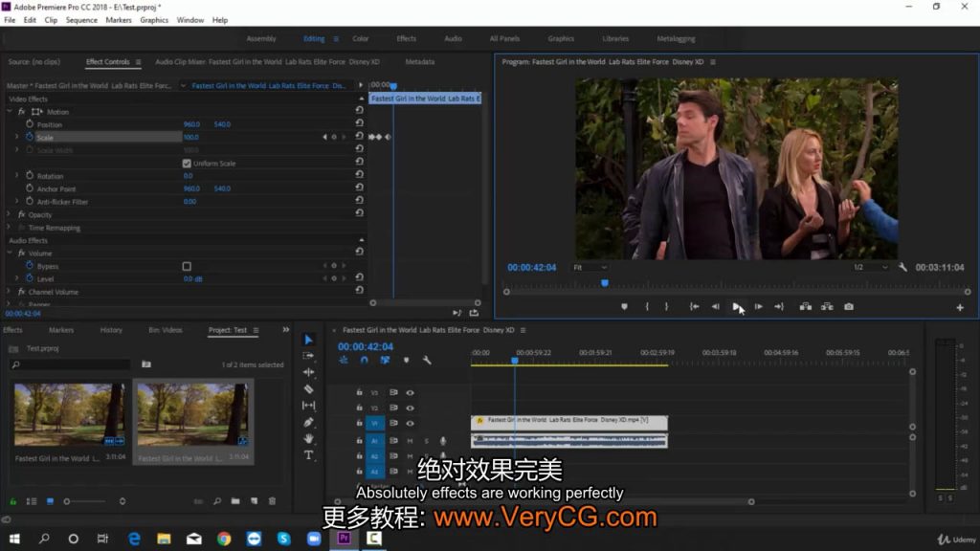Image resolution: width=980 pixels, height=551 pixels.
Task: Select the Slip tool
Action: pyautogui.click(x=309, y=406)
